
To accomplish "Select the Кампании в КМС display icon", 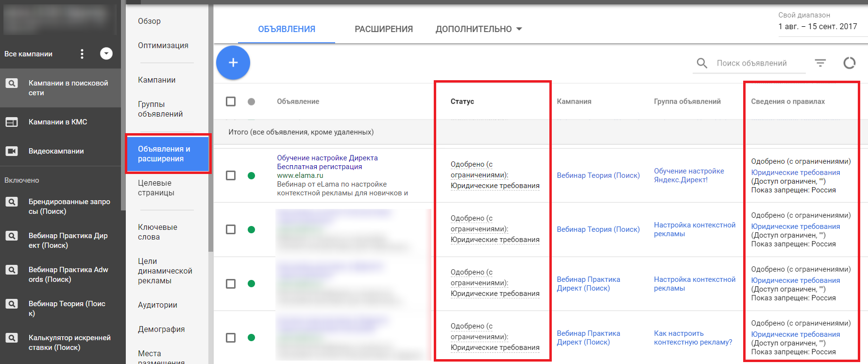I will pyautogui.click(x=12, y=122).
